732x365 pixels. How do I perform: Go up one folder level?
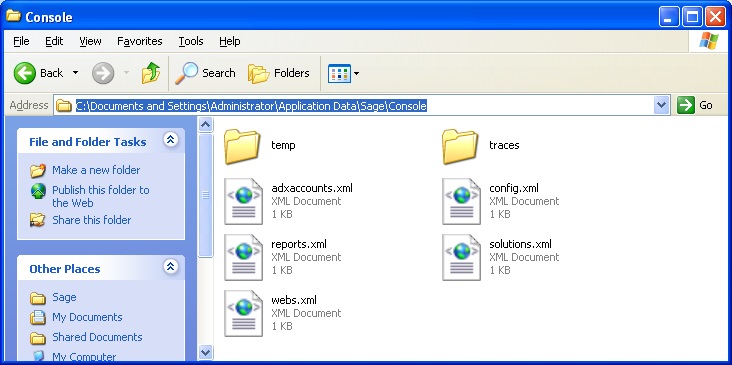coord(150,73)
